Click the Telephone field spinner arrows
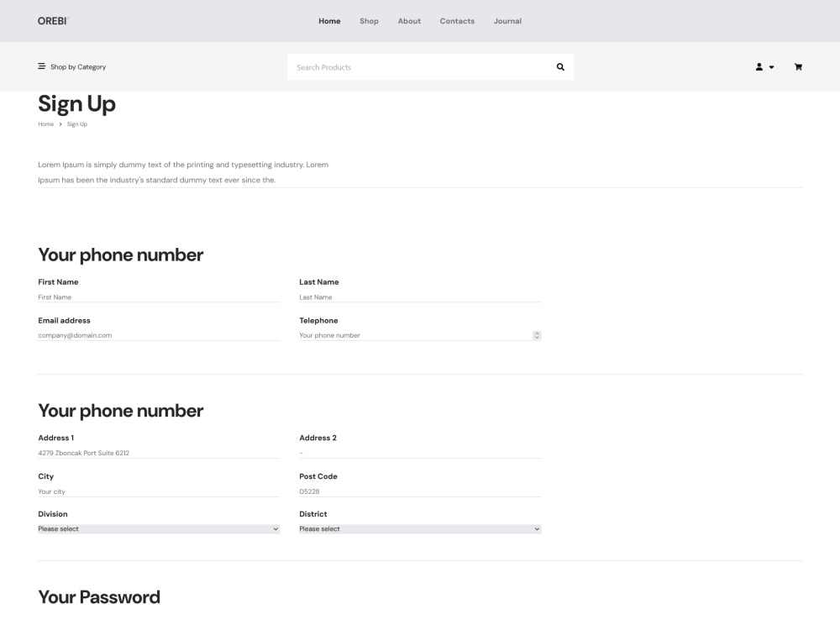 tap(537, 335)
